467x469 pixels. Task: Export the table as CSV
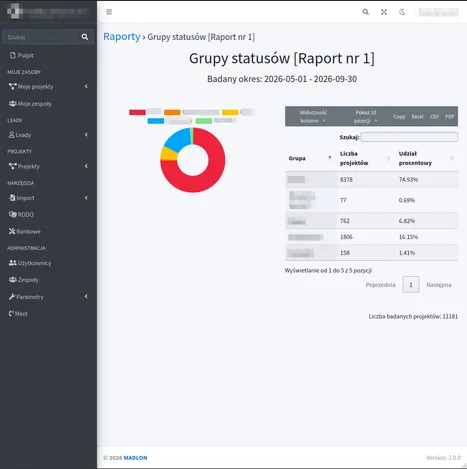point(434,116)
